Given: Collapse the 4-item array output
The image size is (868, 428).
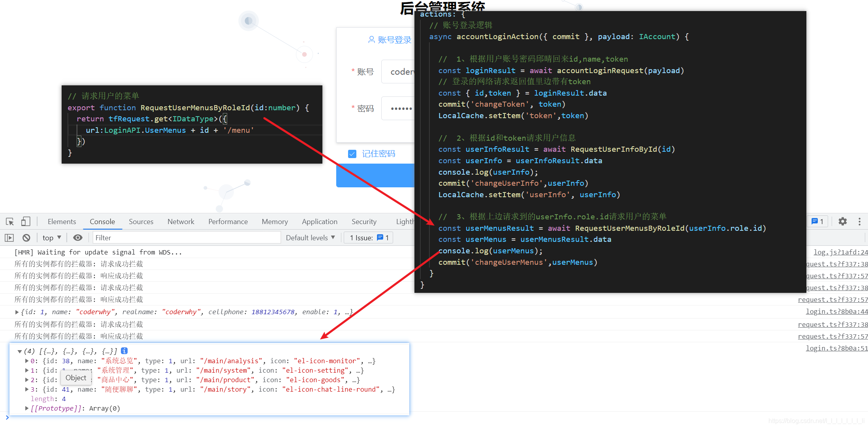Looking at the screenshot, I should tap(19, 351).
